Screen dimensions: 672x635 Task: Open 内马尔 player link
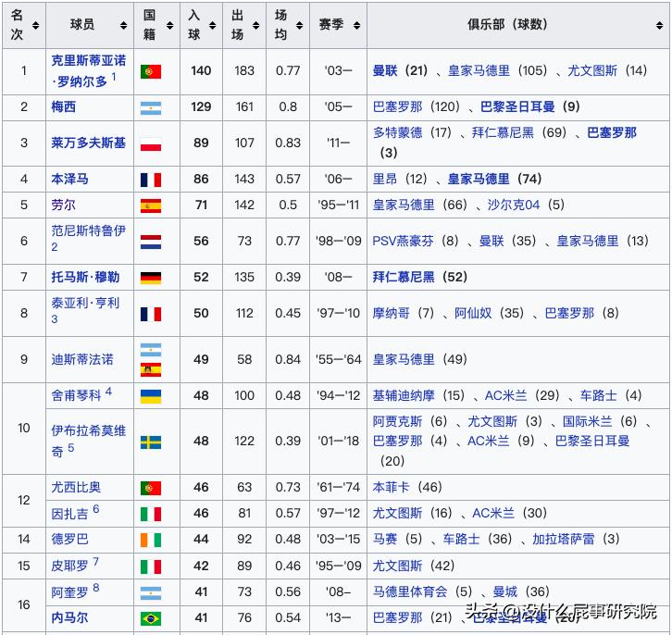click(69, 617)
